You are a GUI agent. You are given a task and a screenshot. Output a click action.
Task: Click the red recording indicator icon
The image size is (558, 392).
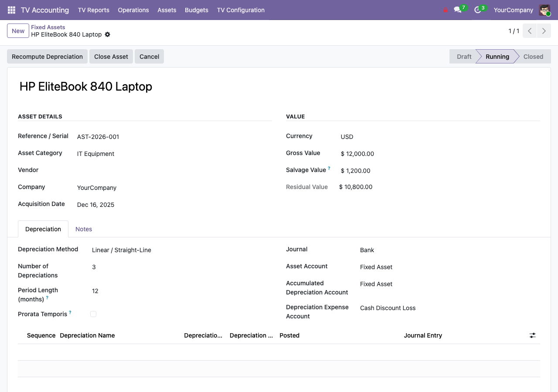pos(446,10)
